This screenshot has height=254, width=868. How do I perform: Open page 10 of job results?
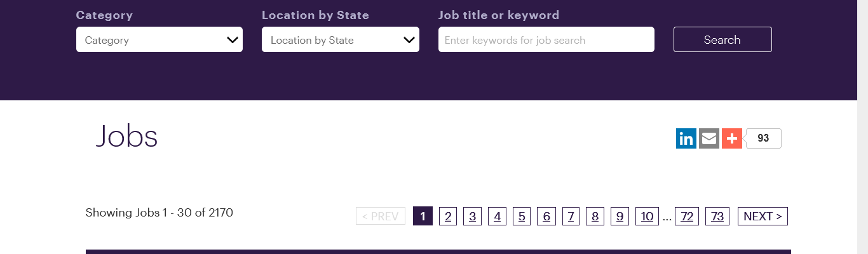click(647, 217)
